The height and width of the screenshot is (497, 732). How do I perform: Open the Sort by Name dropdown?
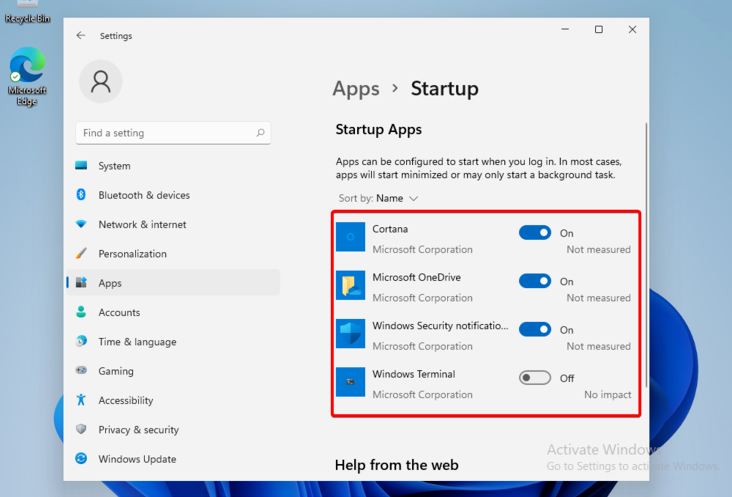(378, 198)
